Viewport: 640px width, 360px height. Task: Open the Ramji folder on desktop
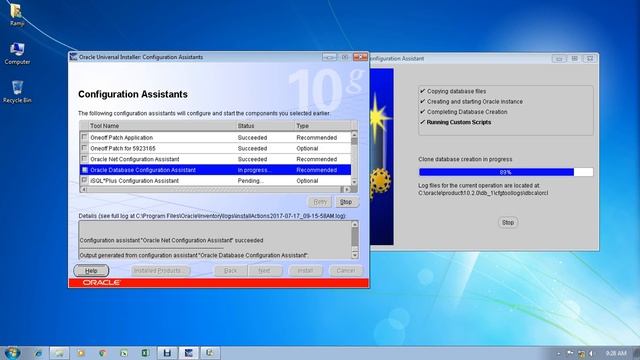click(16, 14)
